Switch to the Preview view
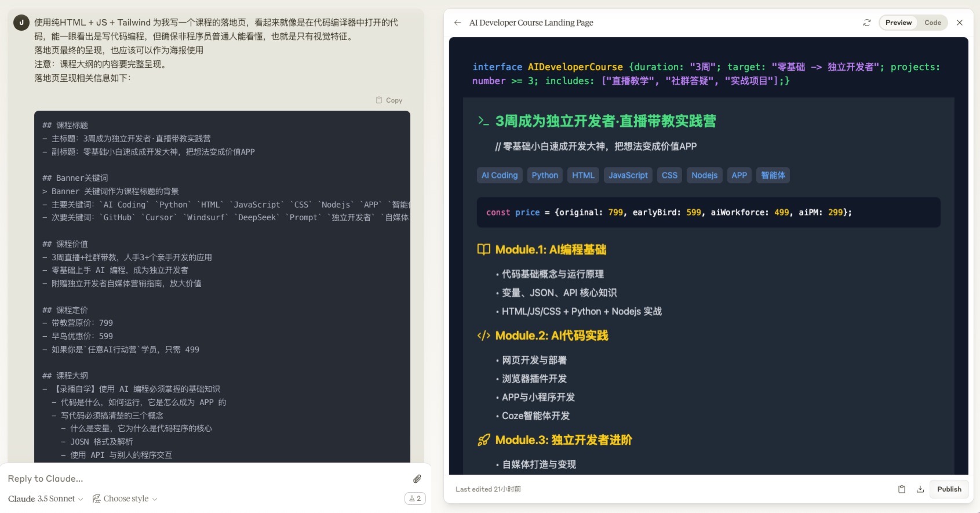The image size is (980, 513). coord(898,23)
